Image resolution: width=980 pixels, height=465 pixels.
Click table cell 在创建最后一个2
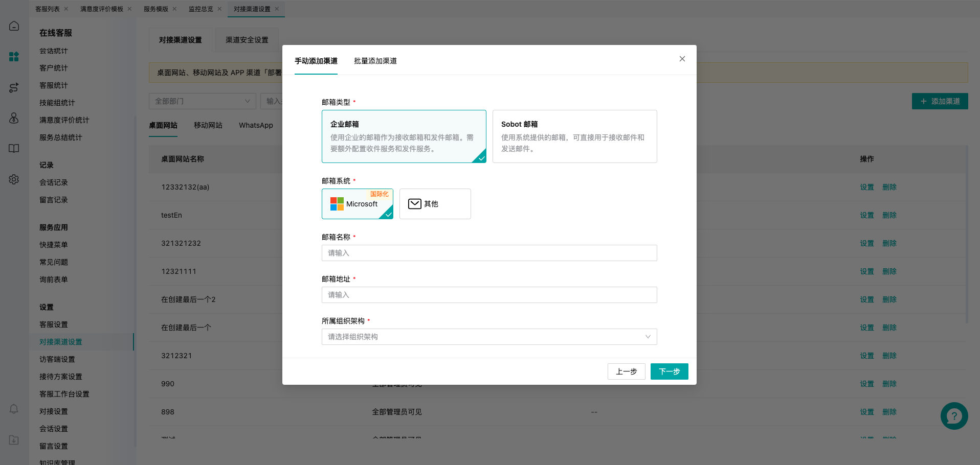point(188,299)
